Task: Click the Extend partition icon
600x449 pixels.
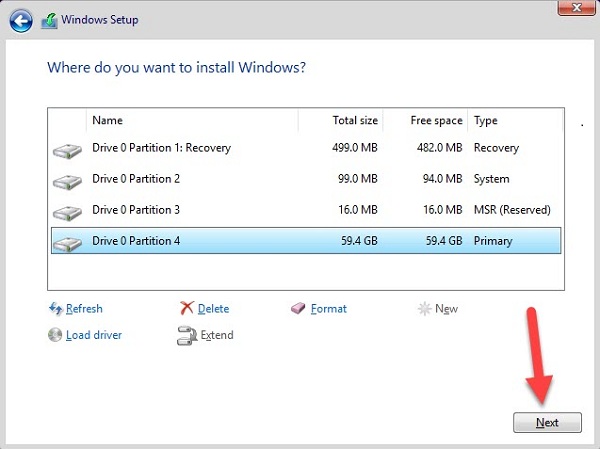Action: (186, 335)
